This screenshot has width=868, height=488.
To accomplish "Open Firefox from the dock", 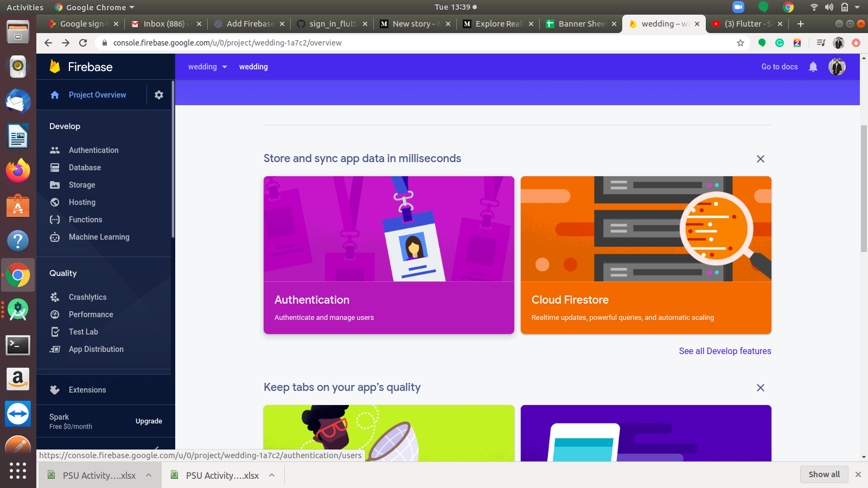I will click(x=18, y=171).
